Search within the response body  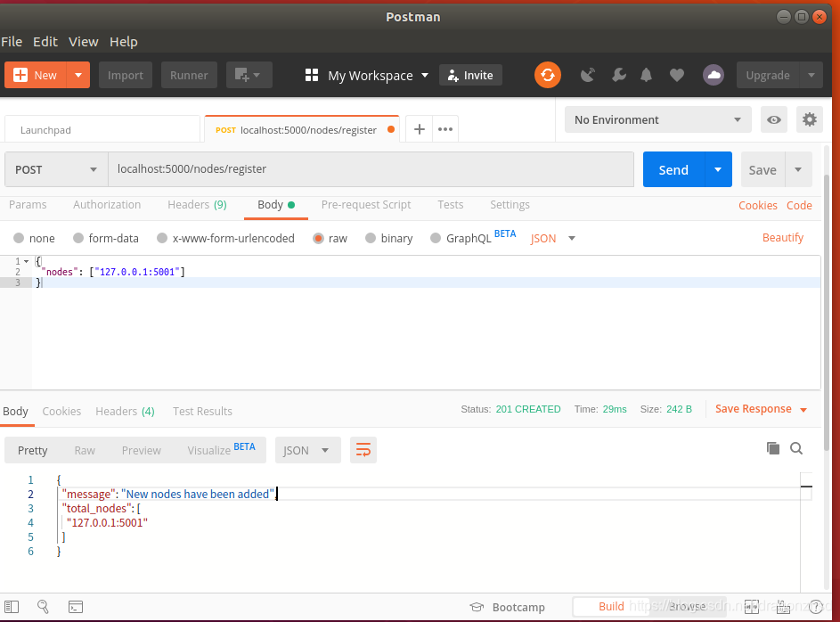pos(796,448)
